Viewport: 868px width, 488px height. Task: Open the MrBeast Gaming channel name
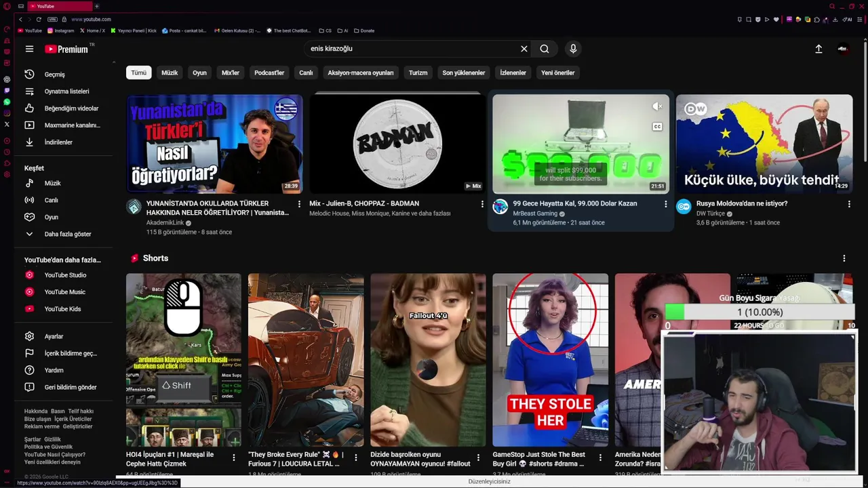point(535,213)
